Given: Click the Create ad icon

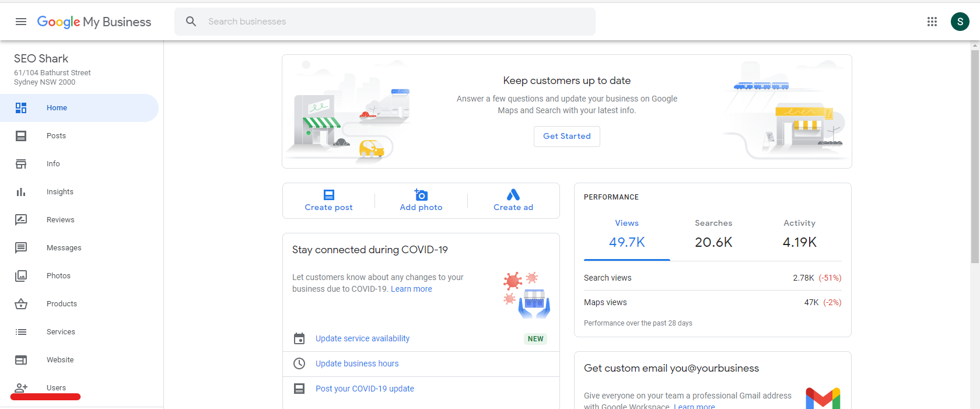Looking at the screenshot, I should 513,194.
